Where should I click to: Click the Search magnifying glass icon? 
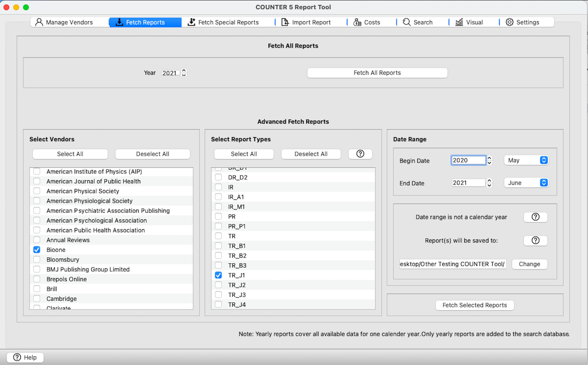coord(407,22)
